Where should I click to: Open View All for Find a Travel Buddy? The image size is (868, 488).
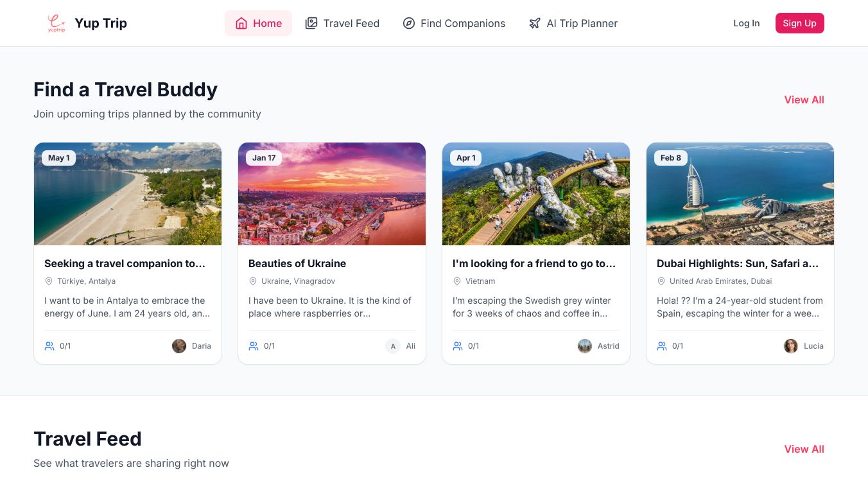pos(804,100)
